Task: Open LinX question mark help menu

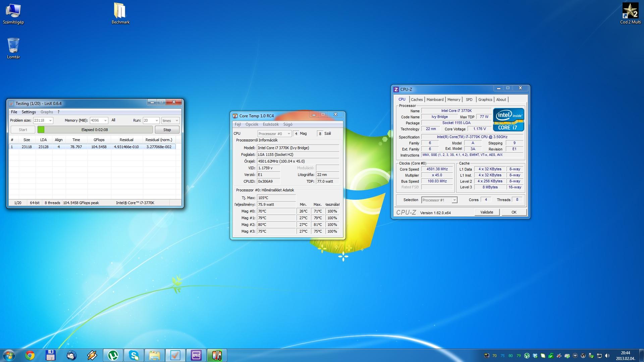Action: [x=58, y=112]
